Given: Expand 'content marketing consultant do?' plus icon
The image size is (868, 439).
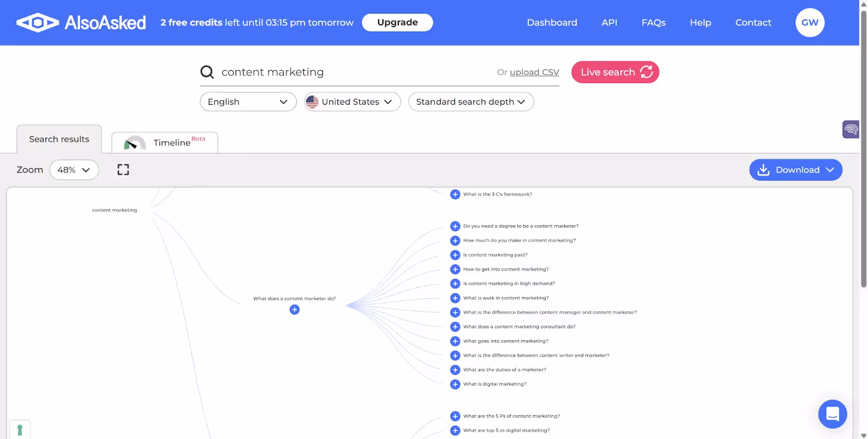Looking at the screenshot, I should pyautogui.click(x=455, y=327).
